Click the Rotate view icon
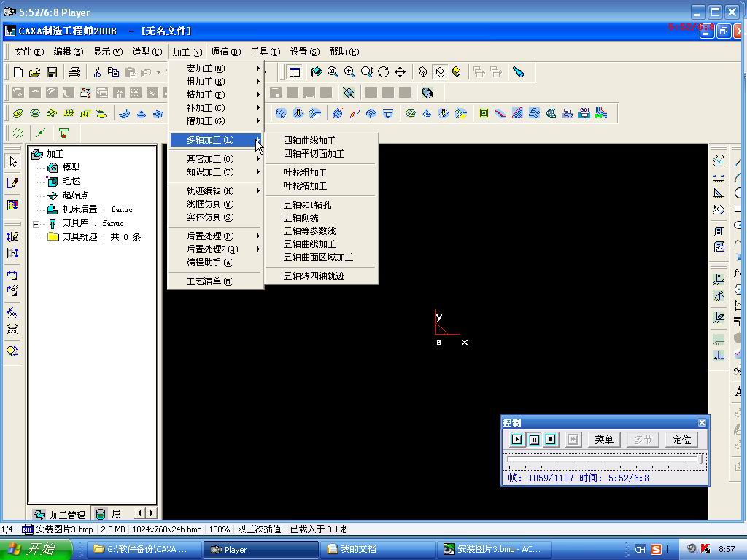 coord(383,72)
